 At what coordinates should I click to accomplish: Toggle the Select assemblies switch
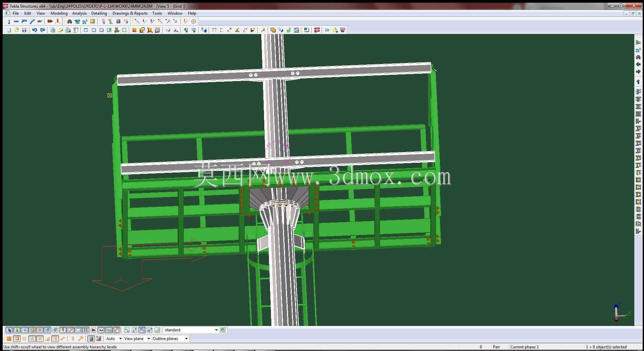pyautogui.click(x=142, y=330)
